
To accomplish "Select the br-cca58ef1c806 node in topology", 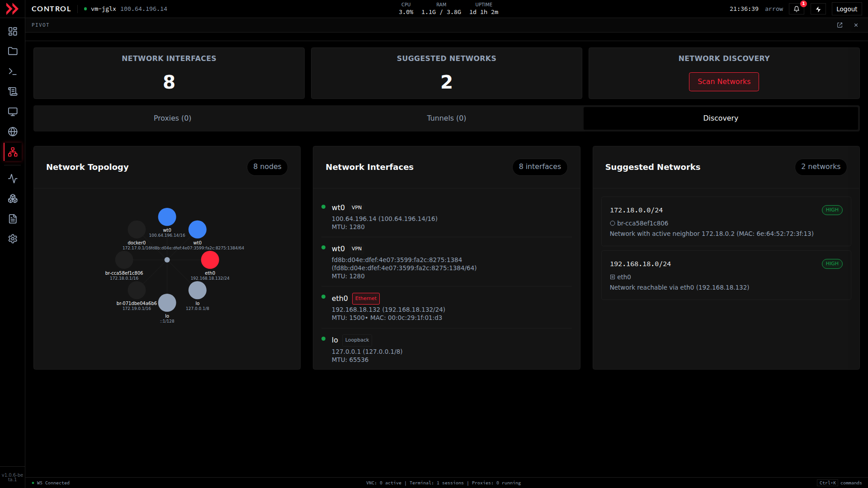I will pos(124,260).
